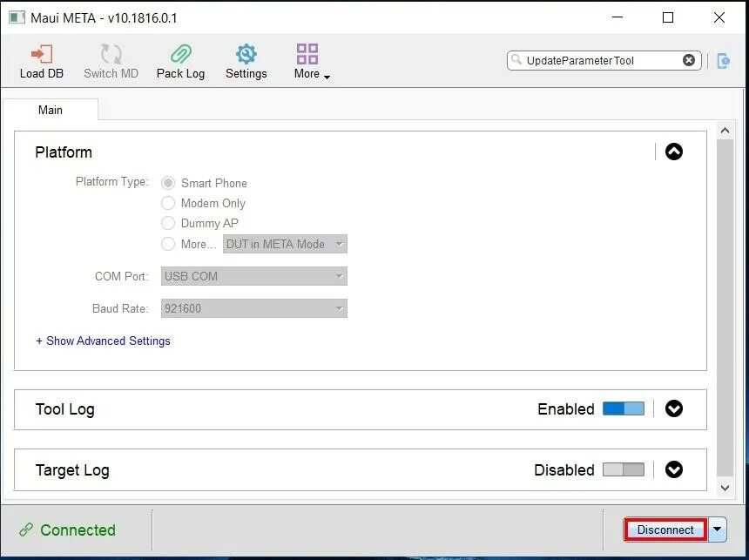
Task: Select Dummy AP platform type
Action: click(x=168, y=223)
